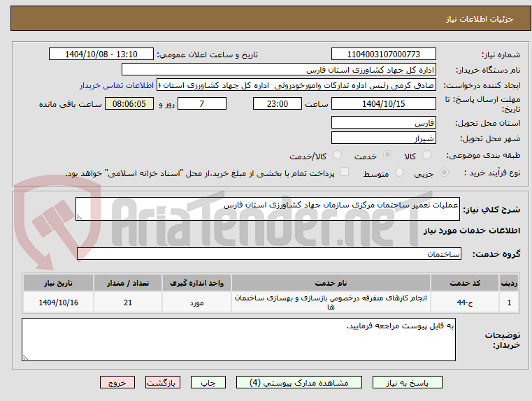The image size is (532, 401).
Task: Select the کالا/خدمت radio button
Action: (337, 155)
